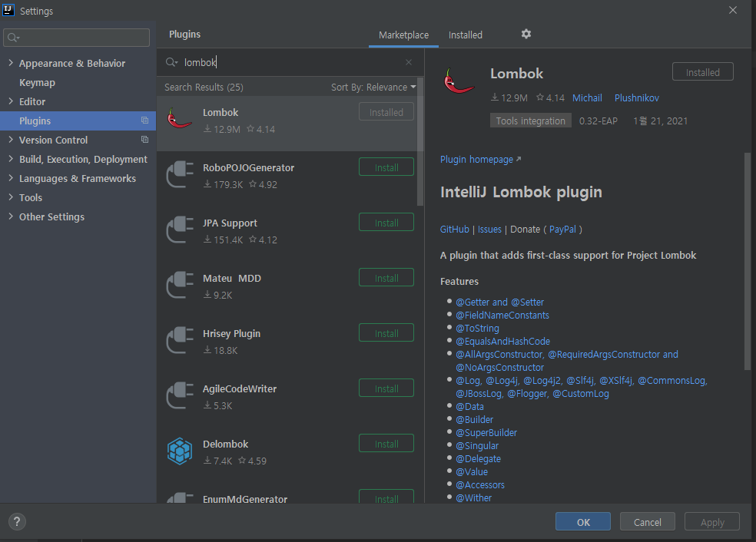Open the Sort By: Relevance dropdown
The height and width of the screenshot is (542, 756).
click(x=373, y=88)
